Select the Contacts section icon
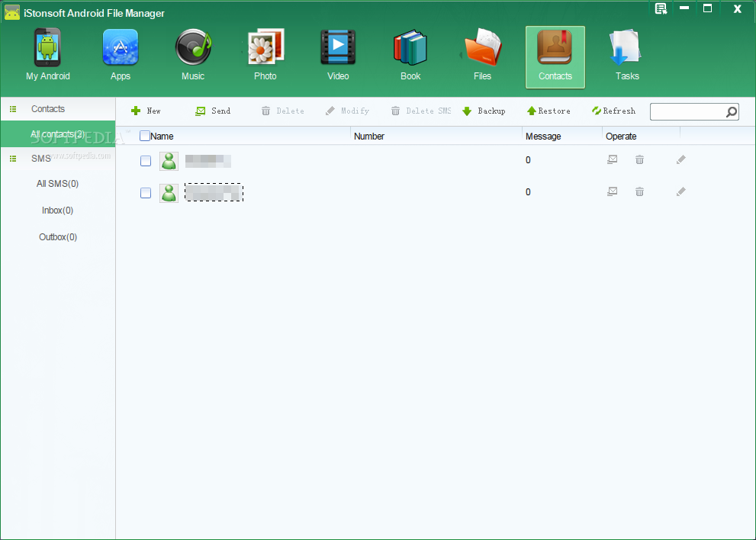Image resolution: width=756 pixels, height=540 pixels. click(555, 57)
